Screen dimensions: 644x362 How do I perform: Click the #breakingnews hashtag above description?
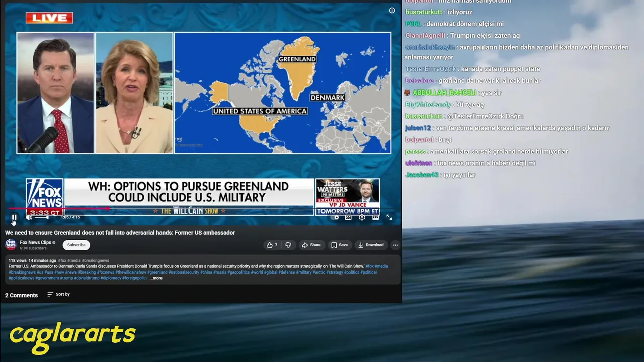pyautogui.click(x=96, y=261)
